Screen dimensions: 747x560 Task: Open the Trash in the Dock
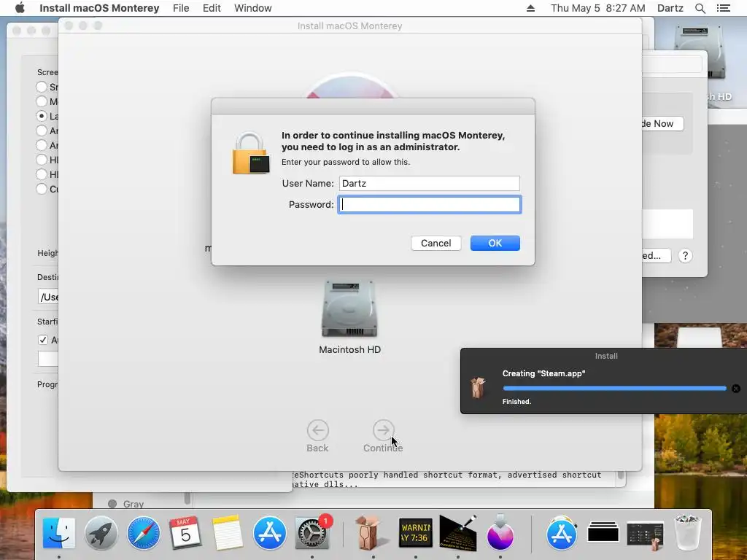[x=687, y=533]
